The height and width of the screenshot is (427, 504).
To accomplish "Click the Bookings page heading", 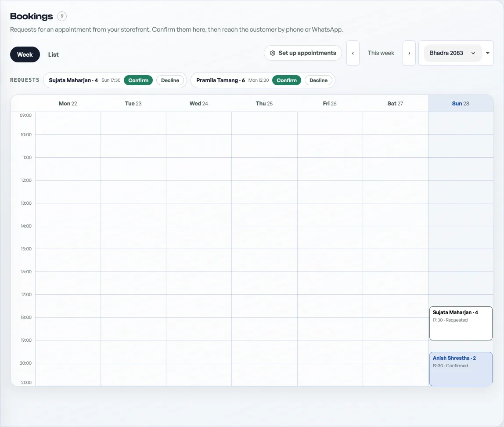I will [x=31, y=16].
